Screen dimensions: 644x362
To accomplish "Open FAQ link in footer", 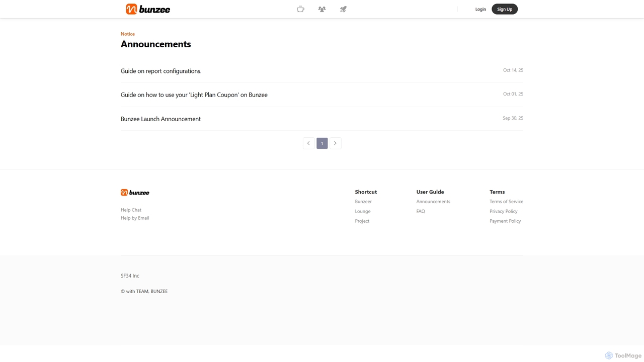I will (421, 211).
